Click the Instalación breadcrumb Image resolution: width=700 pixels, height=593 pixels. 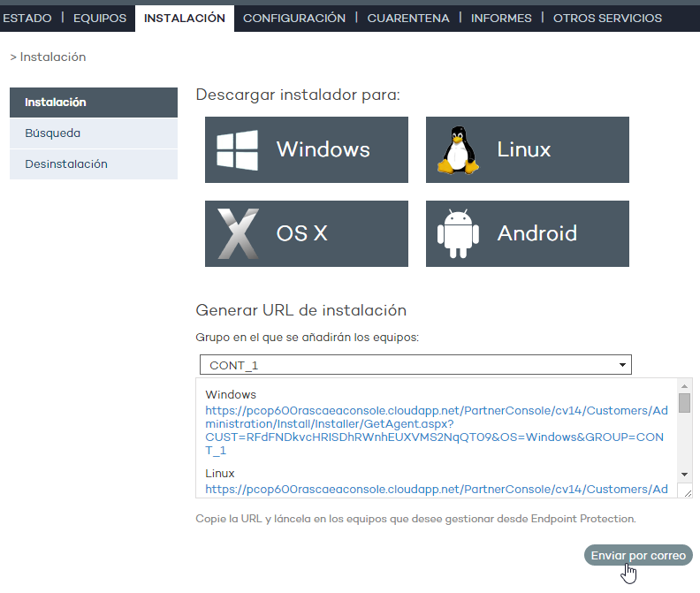click(x=53, y=57)
